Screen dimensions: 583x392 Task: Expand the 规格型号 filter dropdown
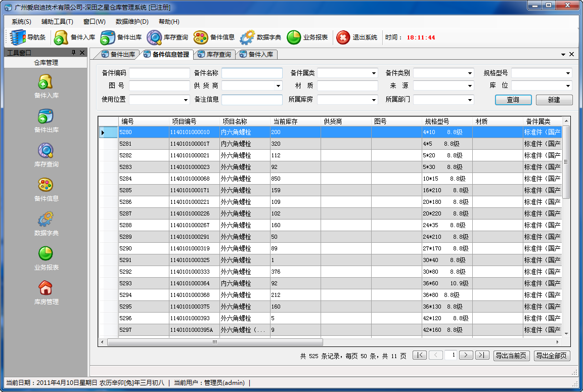[x=568, y=73]
